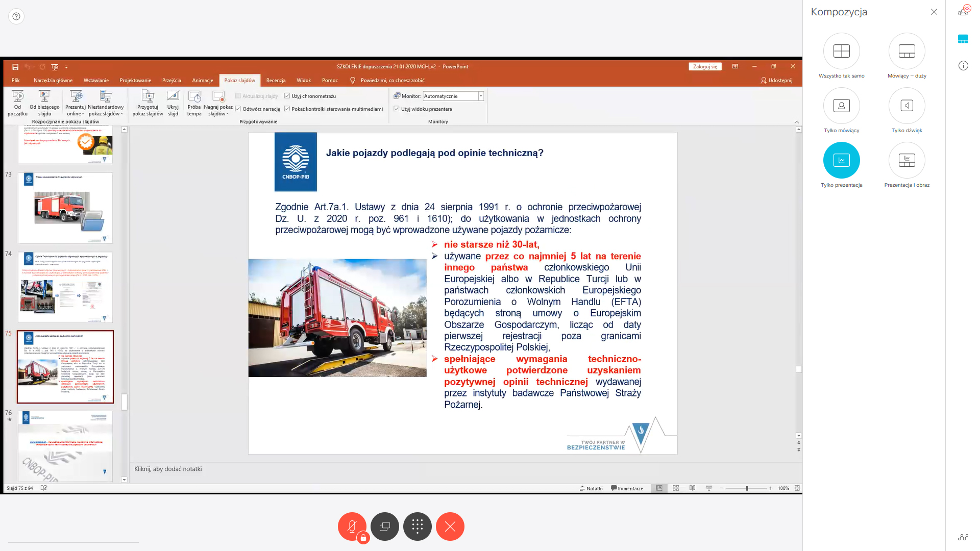Toggle 'Użyj widoku prezentera' checkbox

tap(397, 109)
